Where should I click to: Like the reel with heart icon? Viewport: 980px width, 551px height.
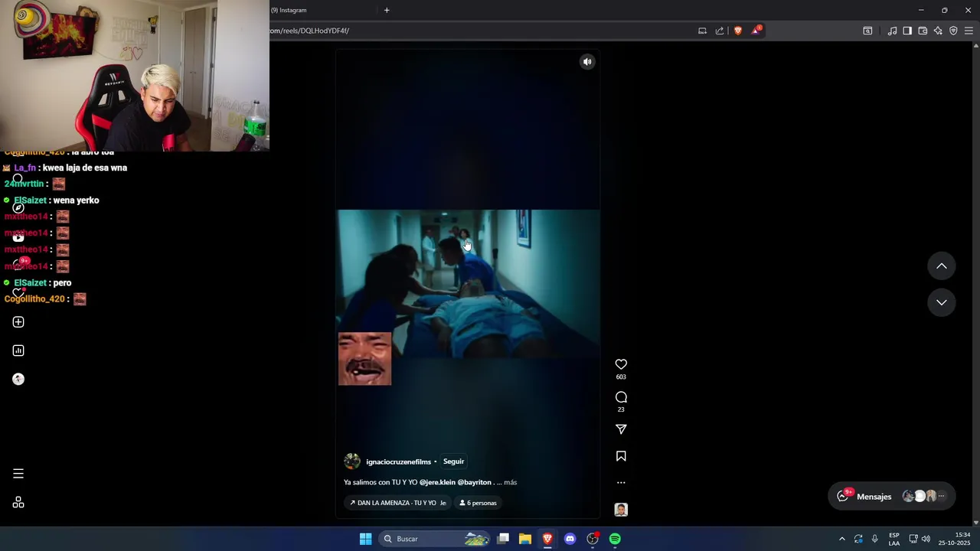click(x=621, y=364)
